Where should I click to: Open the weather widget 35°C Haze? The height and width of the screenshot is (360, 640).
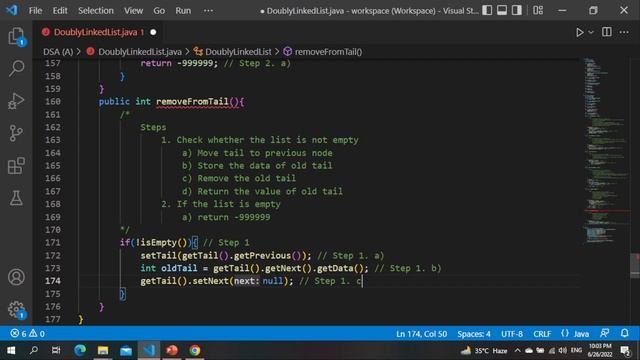tap(484, 351)
